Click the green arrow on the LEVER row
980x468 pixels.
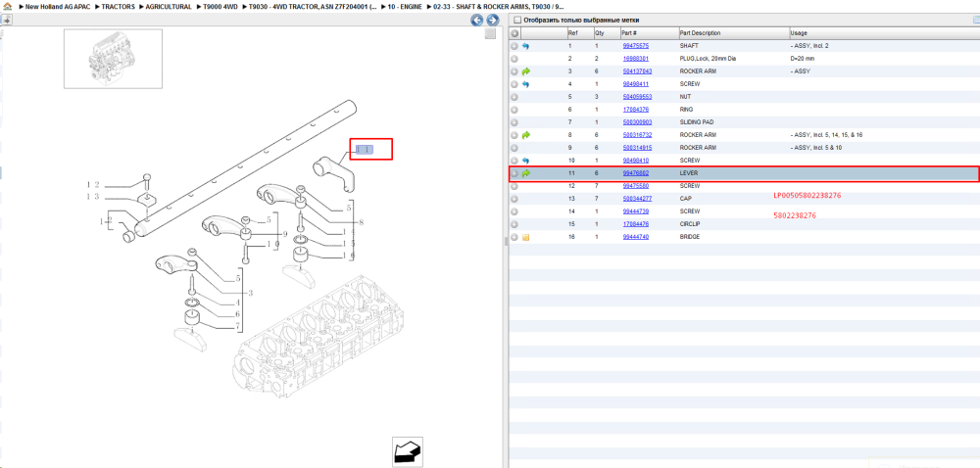(525, 173)
